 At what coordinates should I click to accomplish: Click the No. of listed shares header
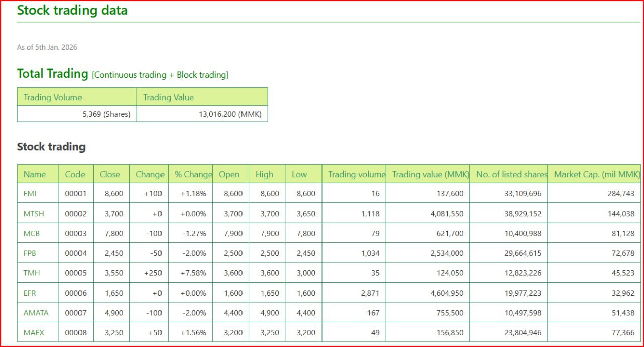[511, 174]
